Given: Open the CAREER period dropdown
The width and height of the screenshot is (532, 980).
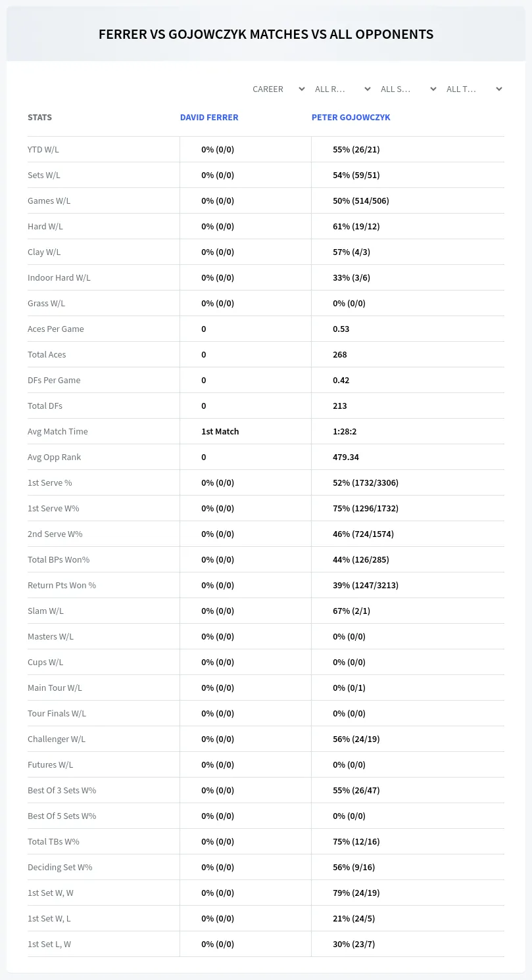Looking at the screenshot, I should (277, 89).
